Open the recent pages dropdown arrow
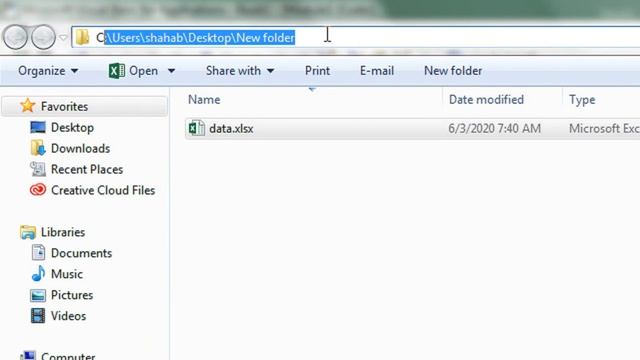The width and height of the screenshot is (640, 360). [x=63, y=38]
